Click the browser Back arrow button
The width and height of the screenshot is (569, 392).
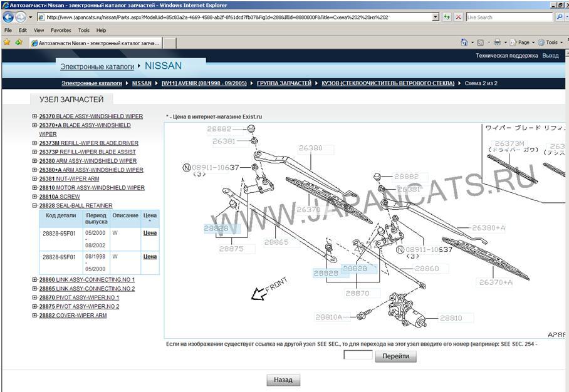tap(8, 17)
